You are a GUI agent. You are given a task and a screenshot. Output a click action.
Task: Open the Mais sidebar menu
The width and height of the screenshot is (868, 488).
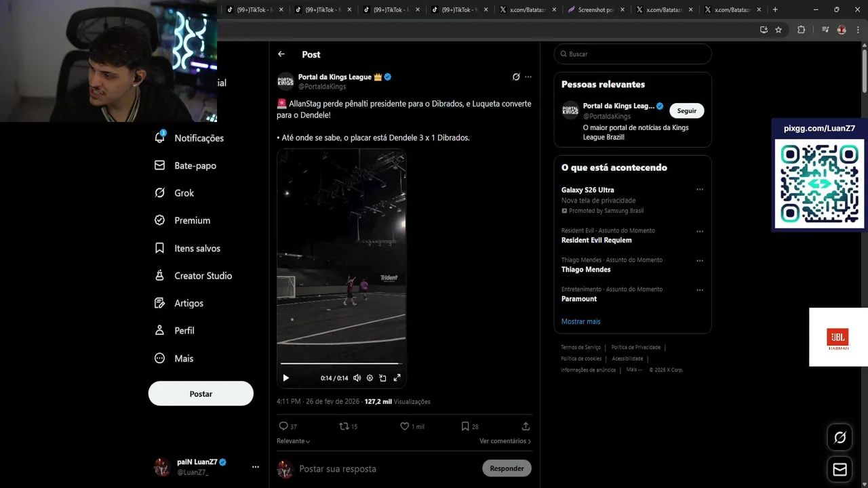[174, 359]
